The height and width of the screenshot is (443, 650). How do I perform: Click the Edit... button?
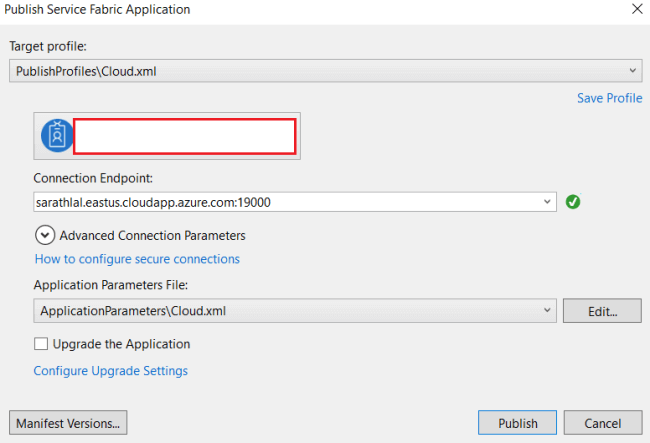(x=602, y=311)
